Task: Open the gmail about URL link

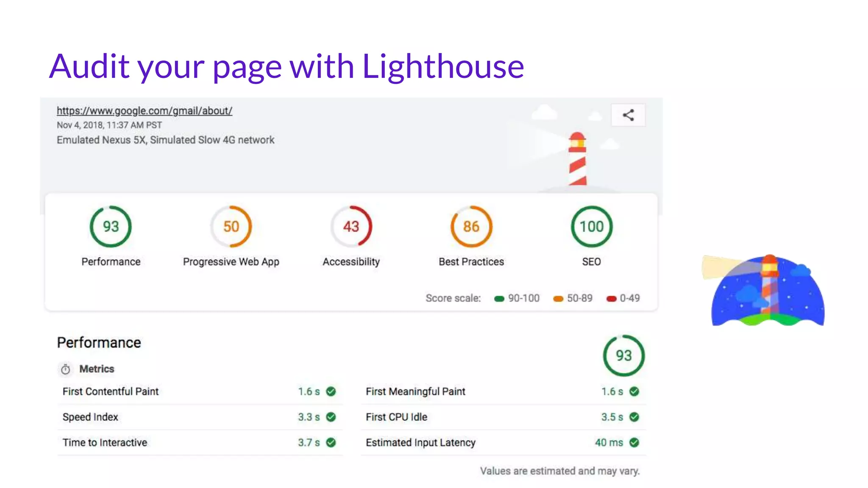Action: (x=145, y=111)
